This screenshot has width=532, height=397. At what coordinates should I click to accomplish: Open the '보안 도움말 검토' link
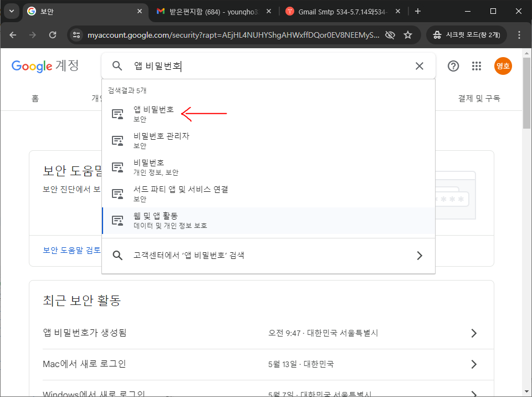71,250
